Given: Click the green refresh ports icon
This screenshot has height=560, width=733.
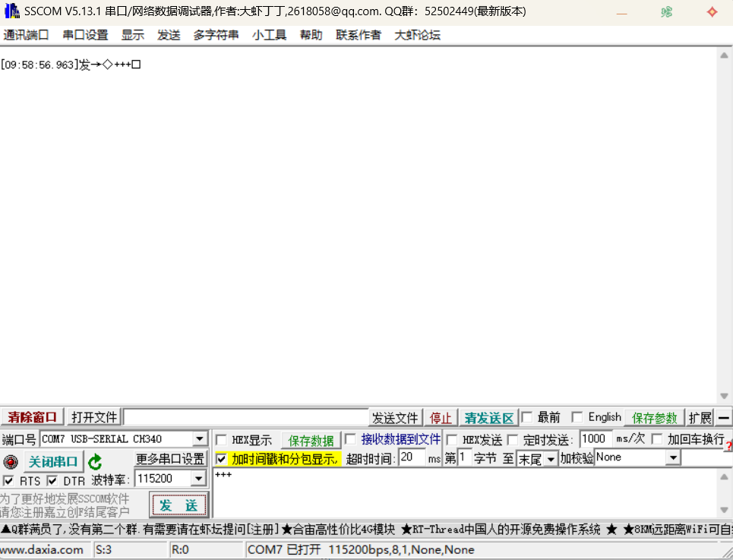Looking at the screenshot, I should pyautogui.click(x=95, y=462).
